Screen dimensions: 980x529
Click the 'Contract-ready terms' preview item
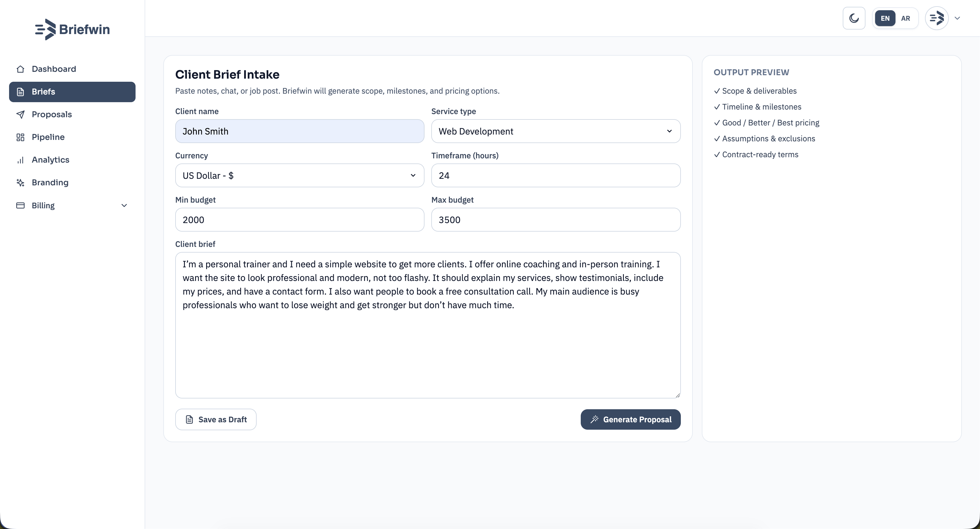[756, 155]
